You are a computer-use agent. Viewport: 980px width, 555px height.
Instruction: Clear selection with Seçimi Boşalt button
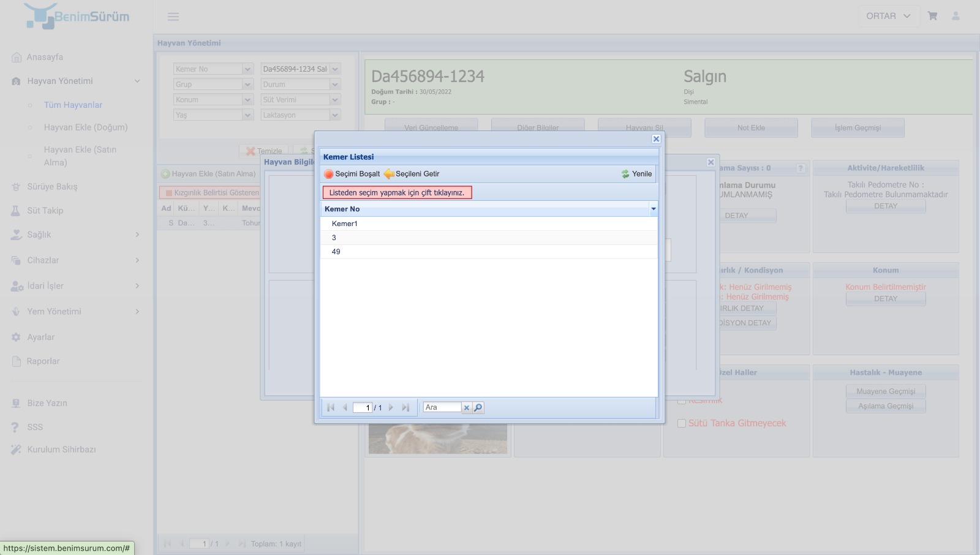pos(352,174)
